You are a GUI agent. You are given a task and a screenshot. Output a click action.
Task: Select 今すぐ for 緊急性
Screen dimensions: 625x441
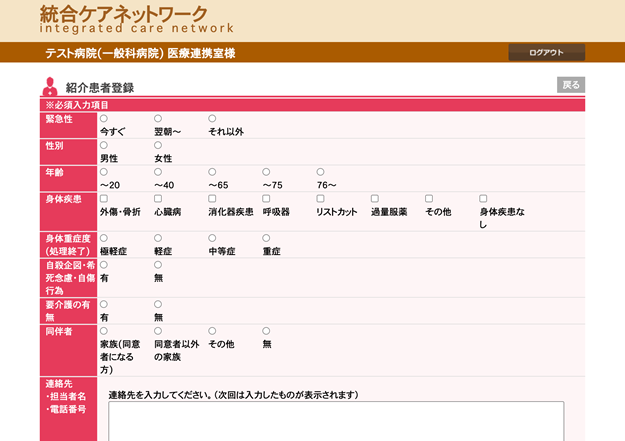point(104,118)
